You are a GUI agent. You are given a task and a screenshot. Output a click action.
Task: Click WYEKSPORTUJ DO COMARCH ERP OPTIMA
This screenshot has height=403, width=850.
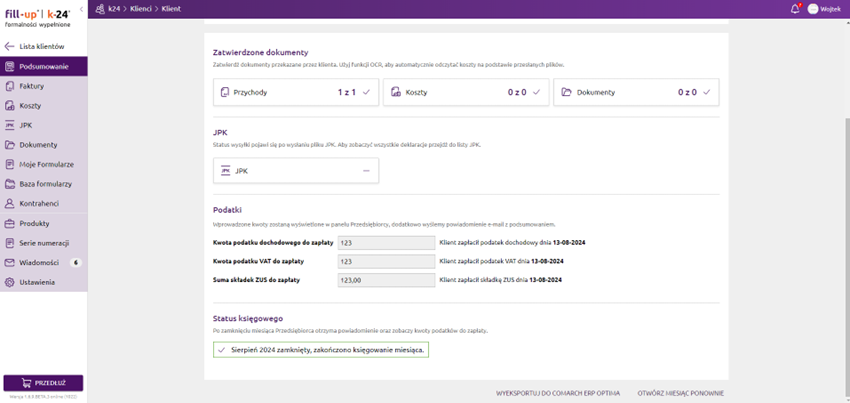coord(558,393)
